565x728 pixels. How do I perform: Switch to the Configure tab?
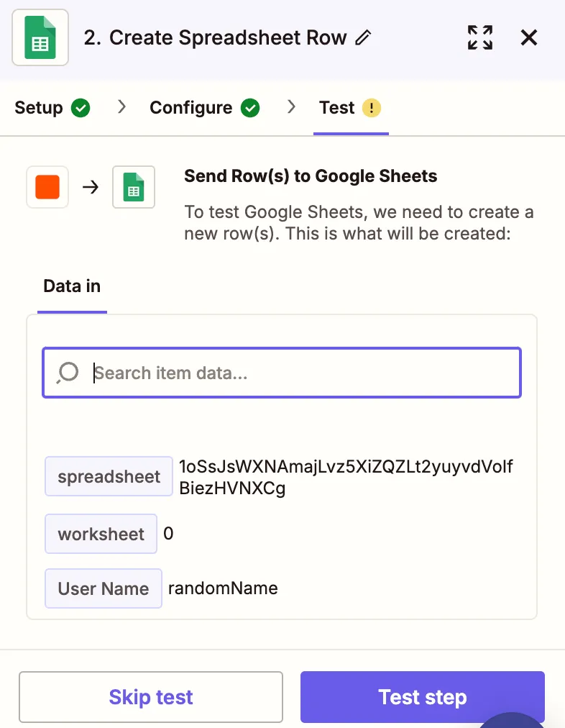coord(204,108)
